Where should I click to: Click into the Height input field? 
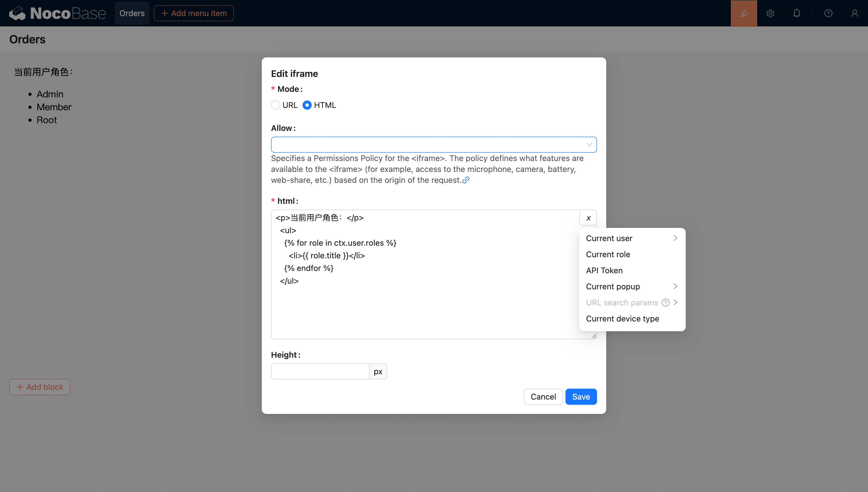[x=320, y=372]
